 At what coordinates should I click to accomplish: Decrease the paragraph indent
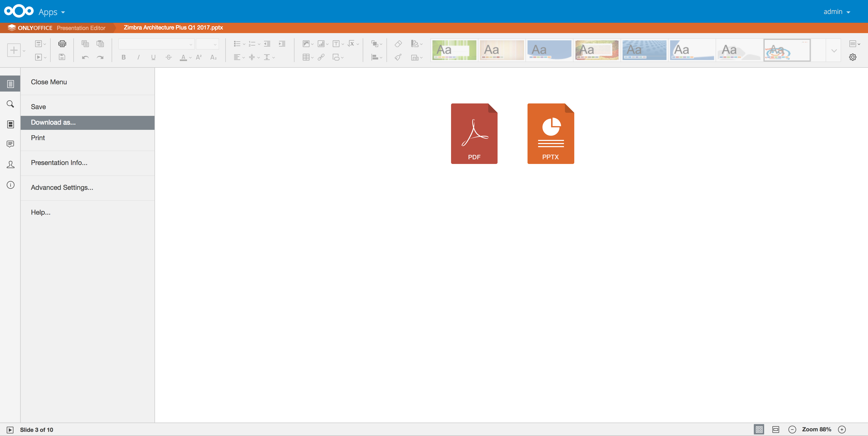pos(267,43)
